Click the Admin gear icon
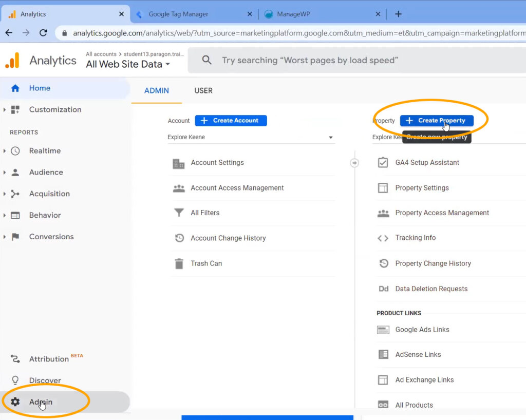Screen dimensions: 526x420 [15, 402]
